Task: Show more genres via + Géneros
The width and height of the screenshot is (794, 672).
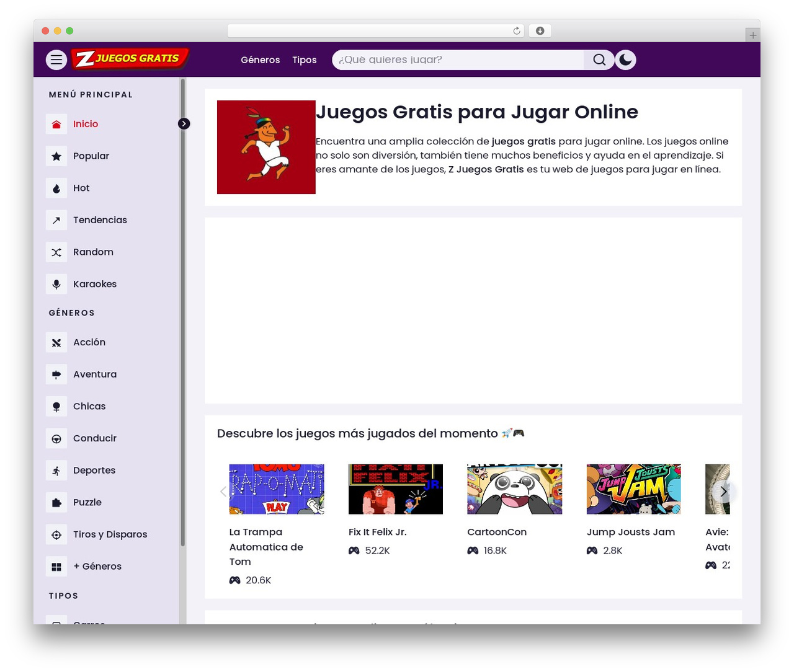Action: click(x=97, y=567)
